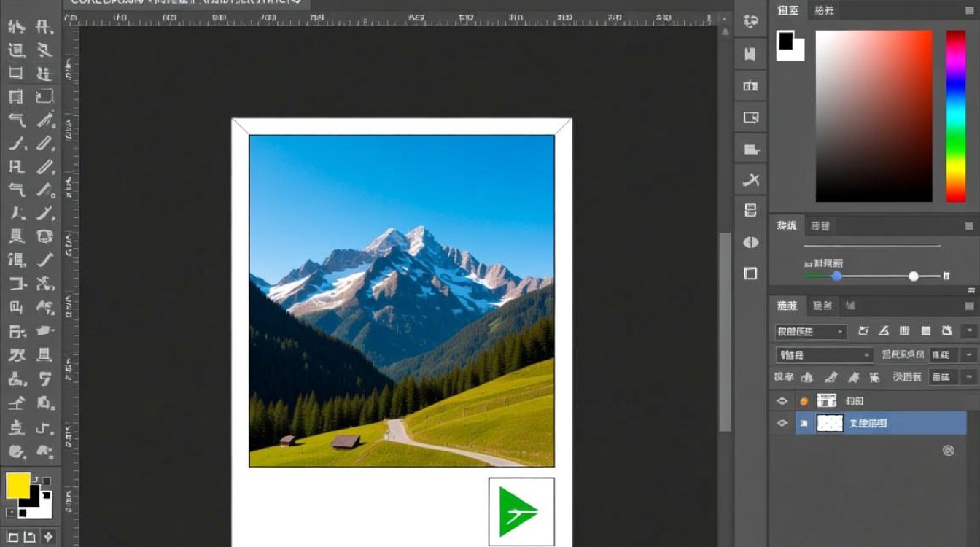
Task: Open the layer filter type dropdown in Layers panel
Action: point(810,332)
